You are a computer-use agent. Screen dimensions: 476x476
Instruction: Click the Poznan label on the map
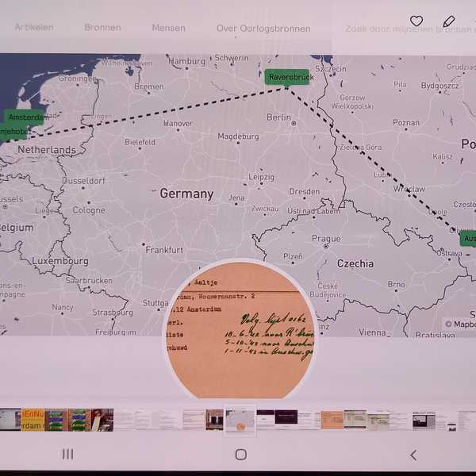point(406,123)
